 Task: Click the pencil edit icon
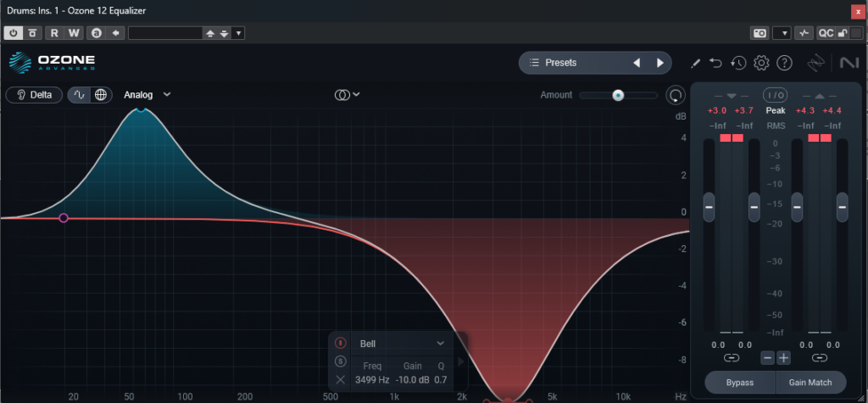(x=696, y=63)
